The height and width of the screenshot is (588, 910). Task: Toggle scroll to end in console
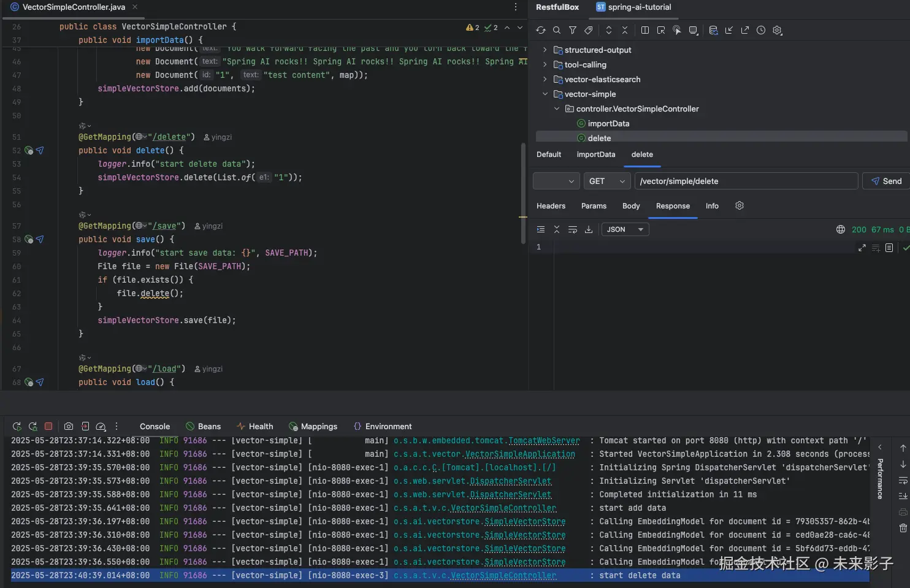tap(903, 496)
